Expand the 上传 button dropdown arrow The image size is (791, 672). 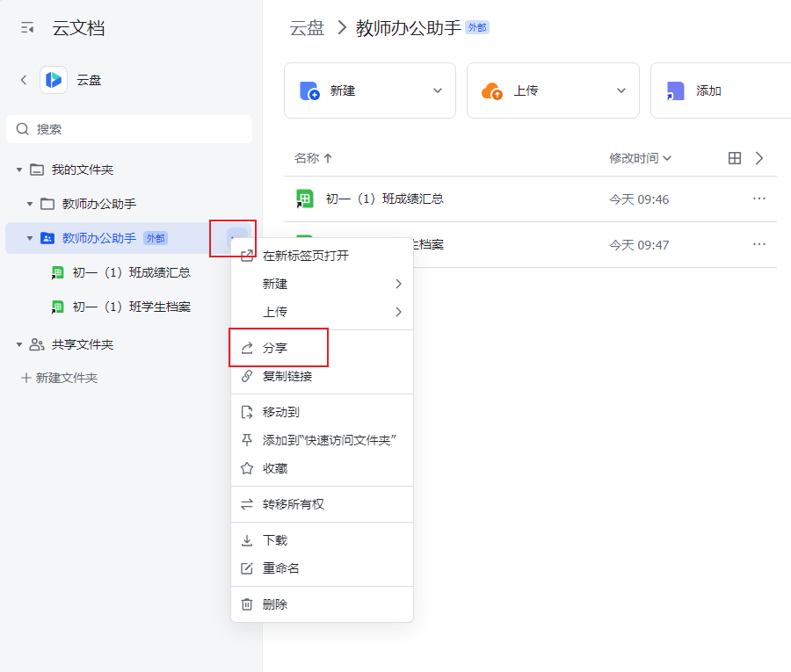(621, 90)
